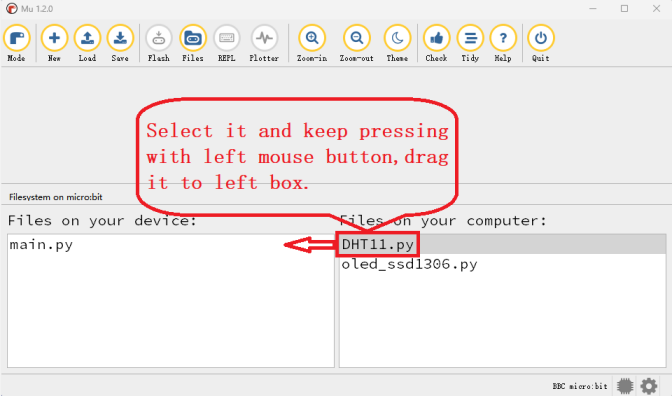672x397 pixels.
Task: Open the REPL console
Action: click(226, 43)
